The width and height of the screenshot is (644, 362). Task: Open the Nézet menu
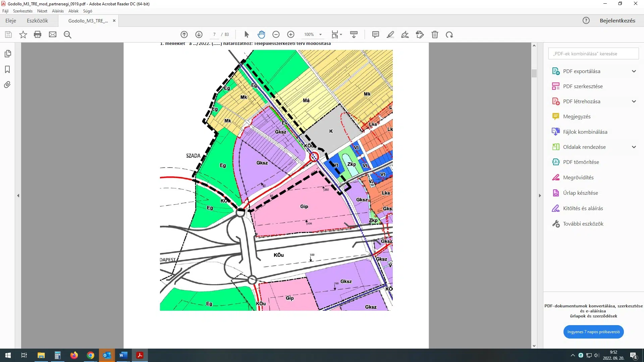tap(42, 11)
